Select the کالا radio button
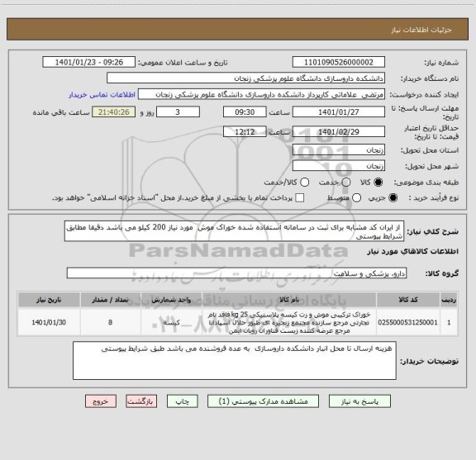 click(378, 182)
